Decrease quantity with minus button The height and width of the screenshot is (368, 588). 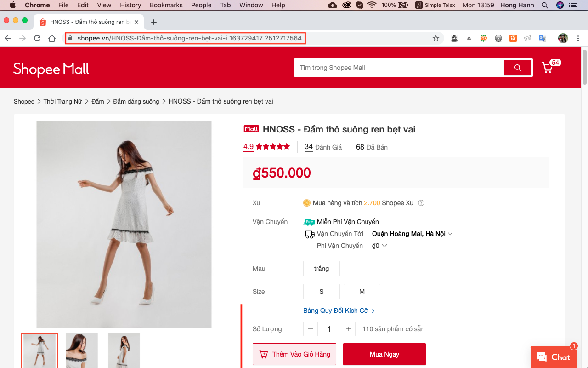(x=311, y=329)
